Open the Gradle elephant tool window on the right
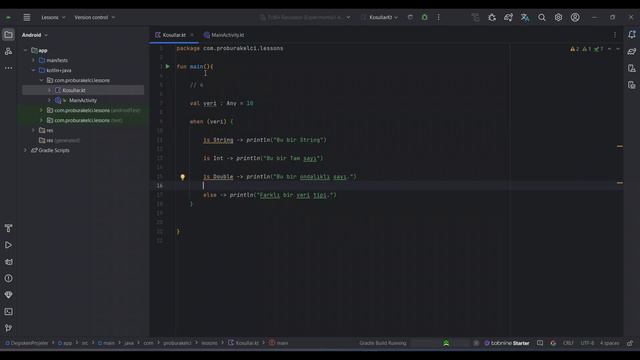Image resolution: width=640 pixels, height=360 pixels. click(x=632, y=51)
